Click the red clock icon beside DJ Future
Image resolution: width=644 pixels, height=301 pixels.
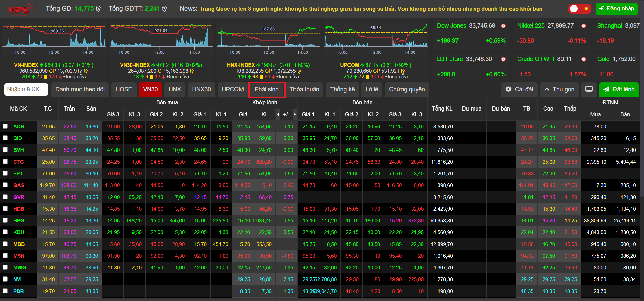click(503, 59)
